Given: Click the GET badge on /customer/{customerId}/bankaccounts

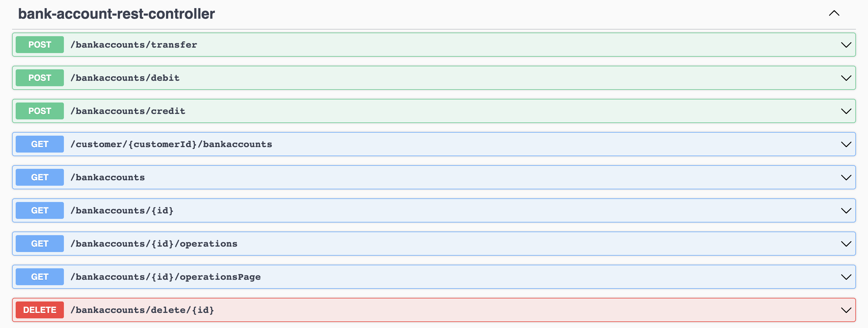Looking at the screenshot, I should tap(39, 144).
